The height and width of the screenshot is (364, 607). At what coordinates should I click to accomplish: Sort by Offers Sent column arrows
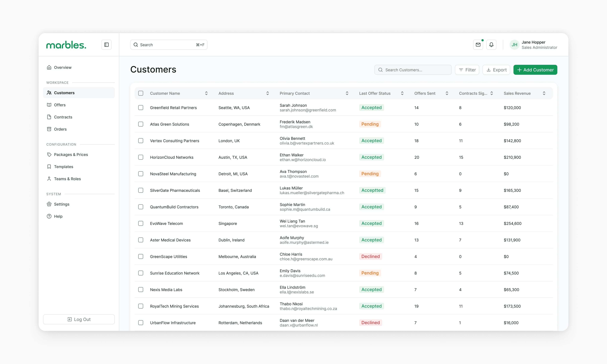447,93
